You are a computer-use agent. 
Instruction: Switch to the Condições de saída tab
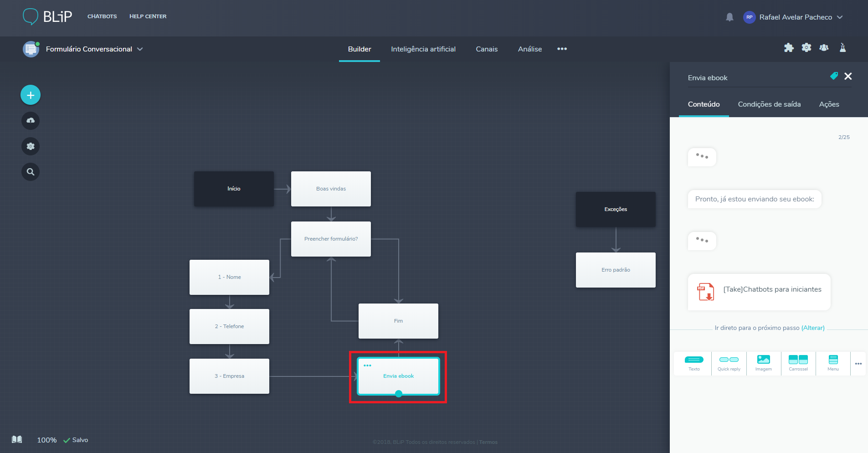click(769, 104)
